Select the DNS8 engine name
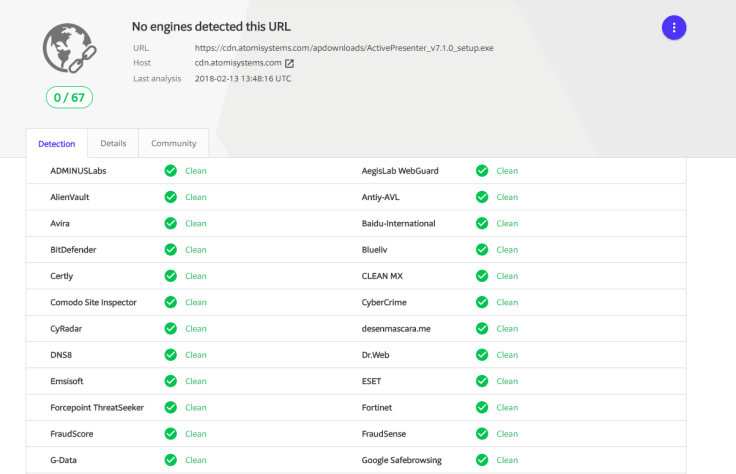The width and height of the screenshot is (736, 474). (x=61, y=355)
